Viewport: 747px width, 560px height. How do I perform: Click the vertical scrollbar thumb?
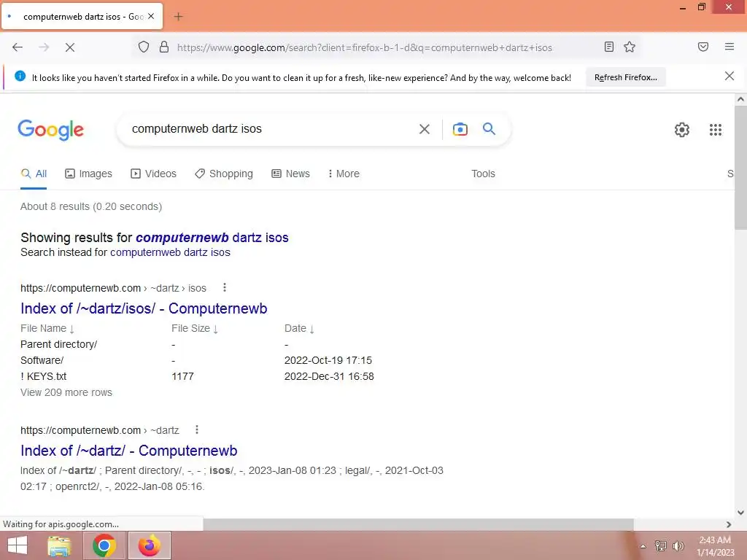(x=740, y=168)
